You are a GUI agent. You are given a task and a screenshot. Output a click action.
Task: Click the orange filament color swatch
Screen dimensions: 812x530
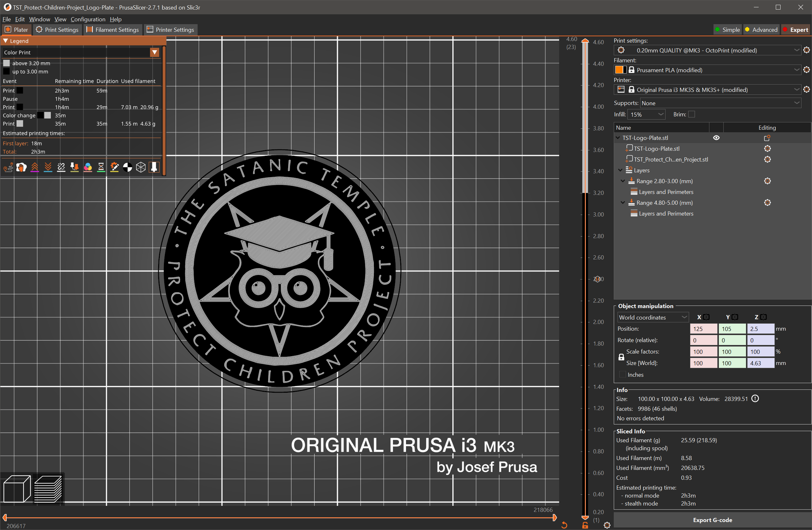pyautogui.click(x=619, y=70)
